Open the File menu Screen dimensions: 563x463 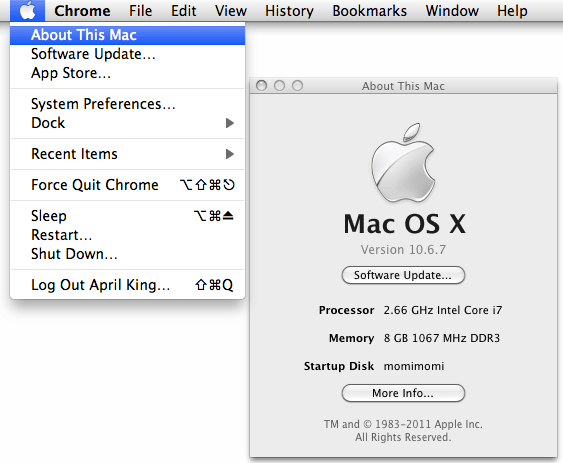[140, 11]
